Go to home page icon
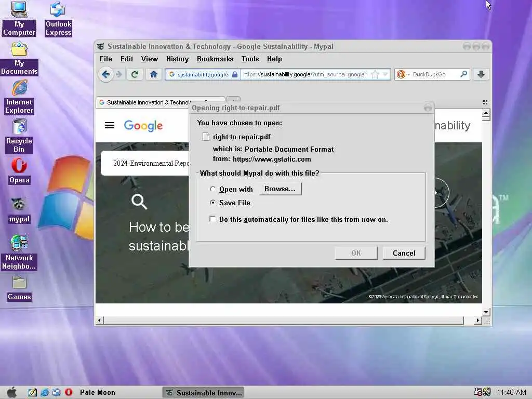Viewport: 532px width, 399px height. pos(154,74)
